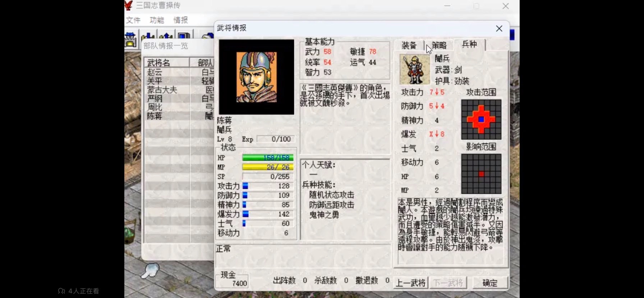Screen dimensions: 644x298
Task: Click the 防御力 bar showing 109
Action: pos(268,195)
